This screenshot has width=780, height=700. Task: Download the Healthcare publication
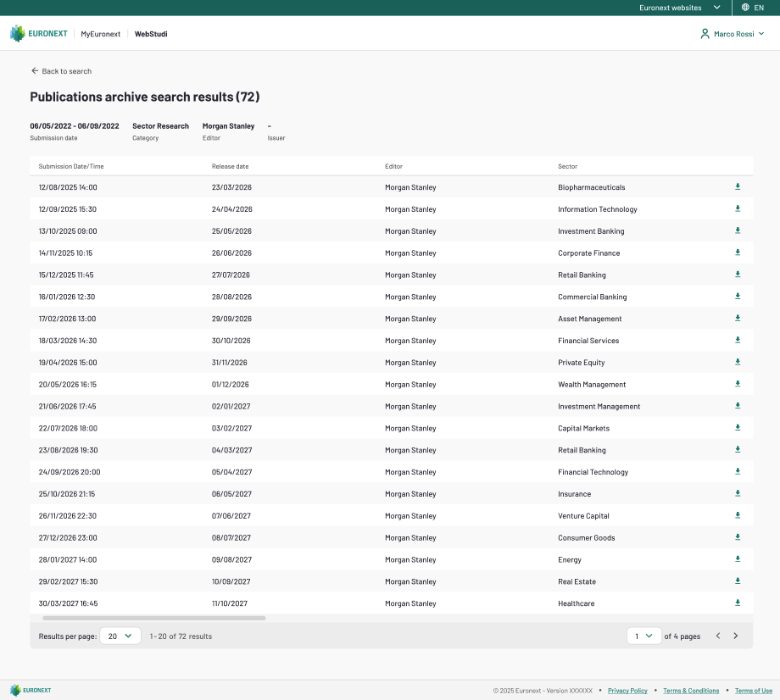coord(738,603)
